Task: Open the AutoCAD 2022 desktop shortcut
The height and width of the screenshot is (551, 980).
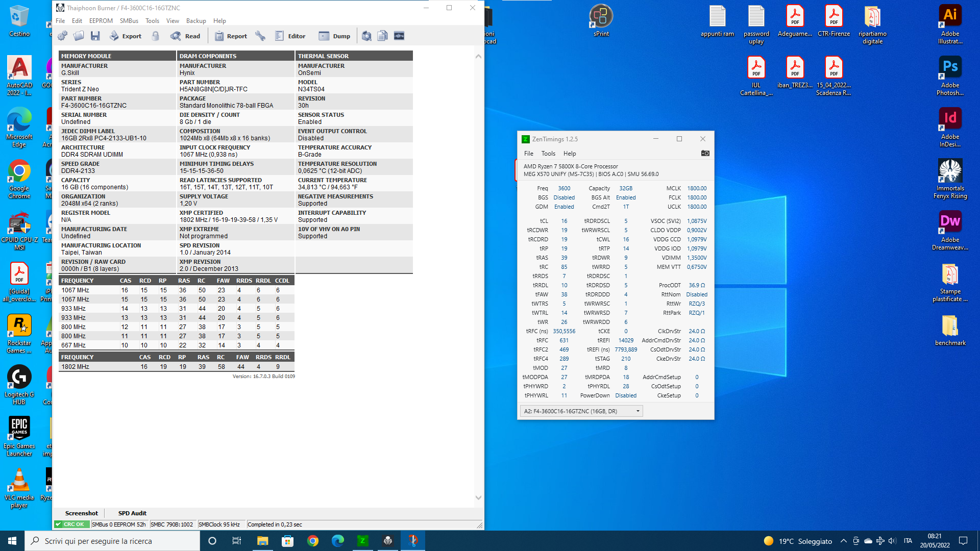Action: pyautogui.click(x=19, y=76)
